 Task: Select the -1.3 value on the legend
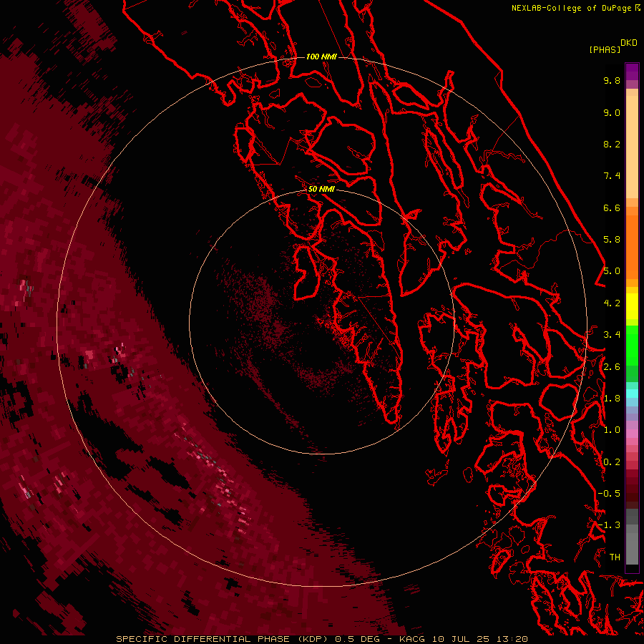click(609, 525)
